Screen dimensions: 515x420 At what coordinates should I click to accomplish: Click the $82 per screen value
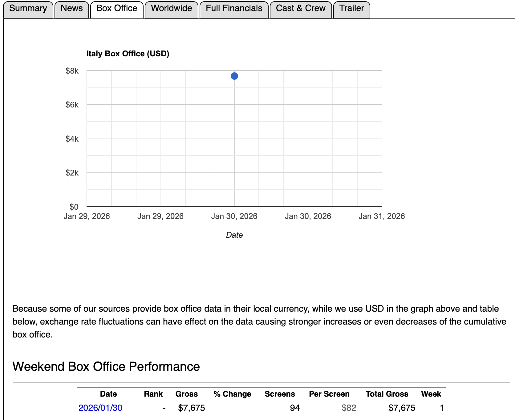(x=349, y=408)
